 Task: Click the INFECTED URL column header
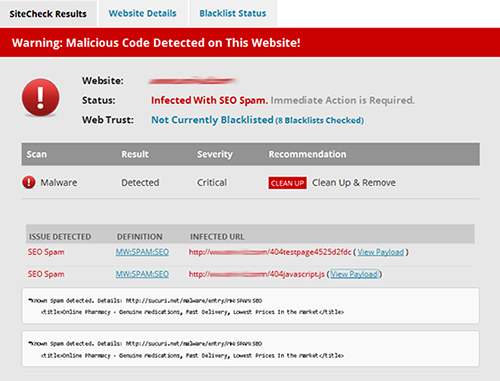coord(217,237)
